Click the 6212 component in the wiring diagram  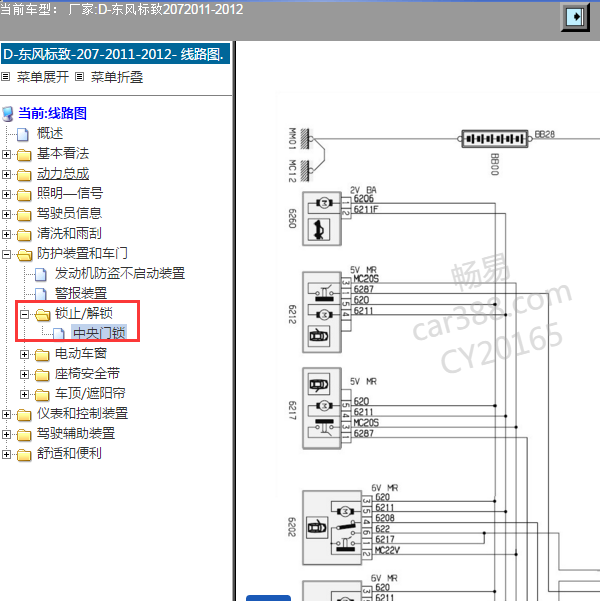tap(322, 310)
